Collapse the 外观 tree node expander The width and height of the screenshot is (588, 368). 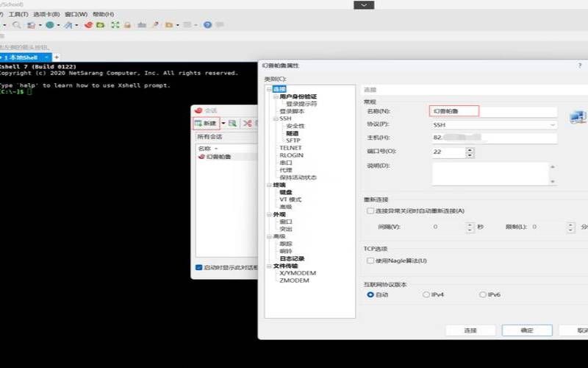[x=269, y=214]
